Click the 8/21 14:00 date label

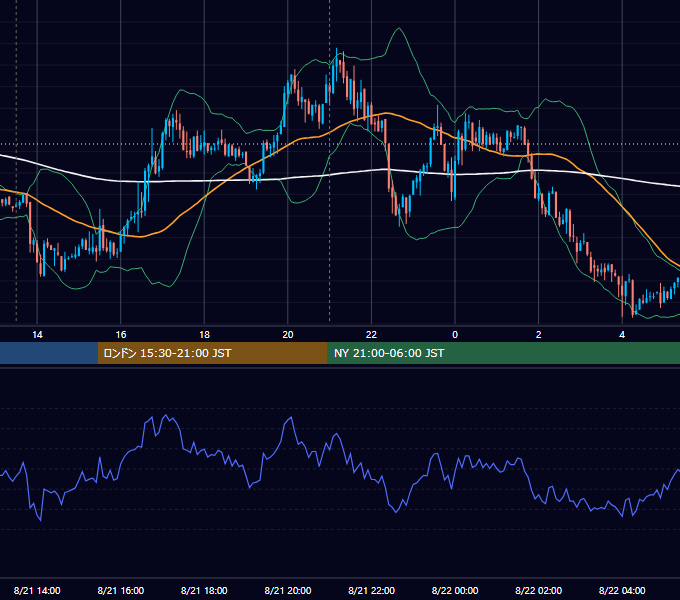coord(37,590)
